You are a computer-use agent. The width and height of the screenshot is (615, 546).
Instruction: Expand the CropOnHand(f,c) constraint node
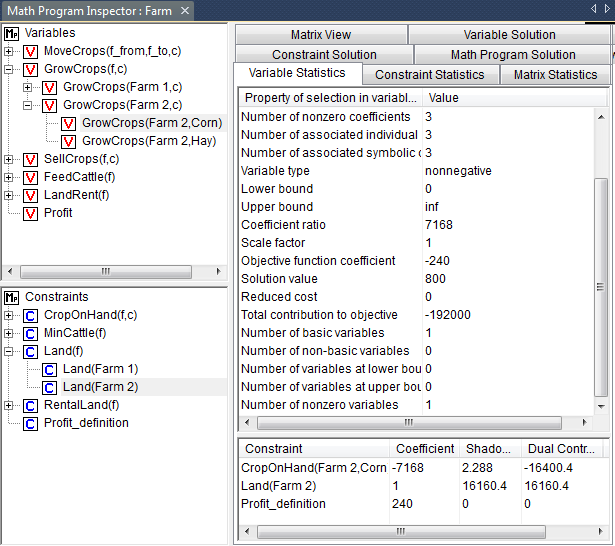click(x=8, y=315)
